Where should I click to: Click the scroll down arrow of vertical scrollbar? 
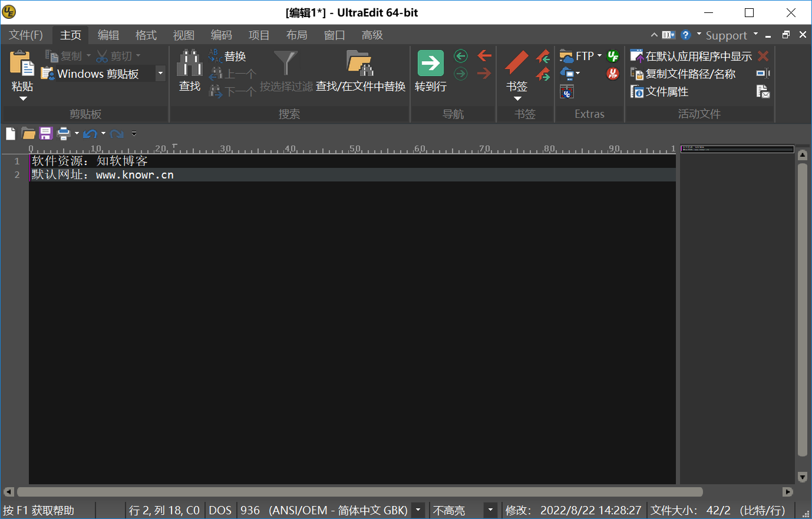coord(802,477)
